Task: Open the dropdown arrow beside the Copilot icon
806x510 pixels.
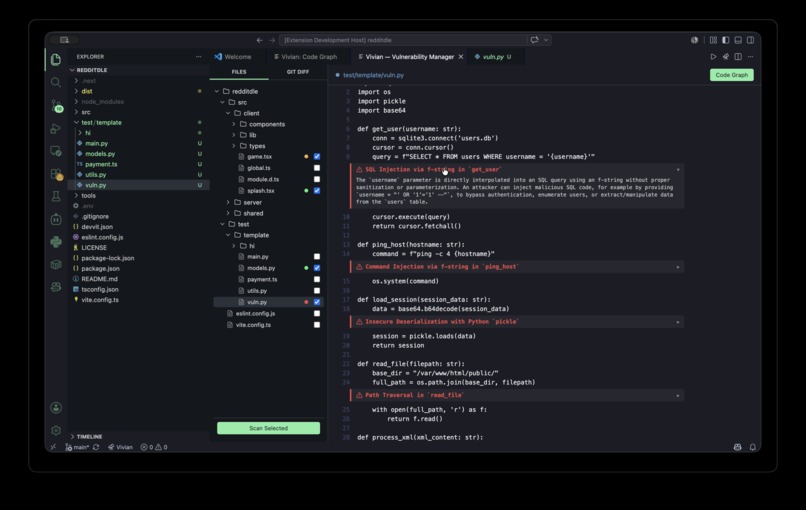Action: pyautogui.click(x=546, y=40)
